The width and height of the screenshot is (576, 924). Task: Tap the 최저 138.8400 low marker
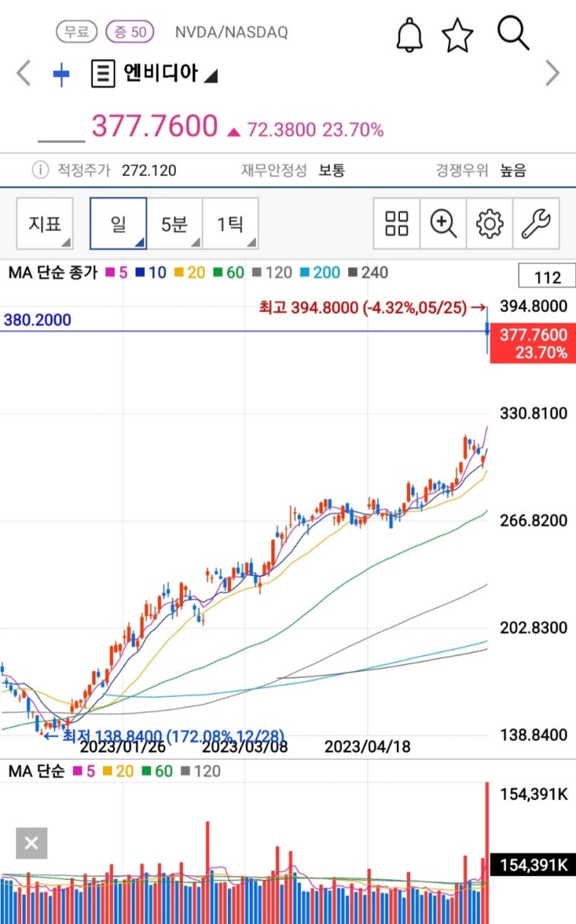pos(164,735)
